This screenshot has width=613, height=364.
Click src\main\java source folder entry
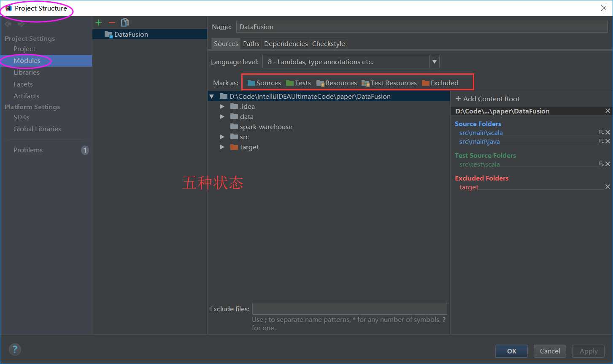tap(480, 141)
